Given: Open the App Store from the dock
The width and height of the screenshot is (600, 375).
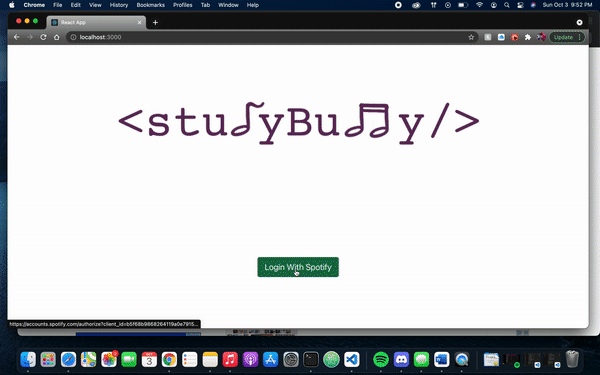Looking at the screenshot, I should (271, 359).
